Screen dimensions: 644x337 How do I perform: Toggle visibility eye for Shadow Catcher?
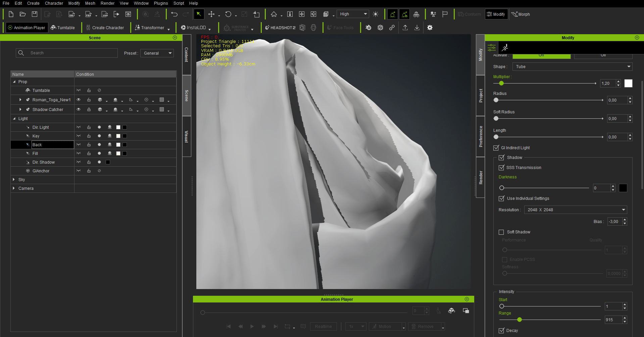point(79,109)
